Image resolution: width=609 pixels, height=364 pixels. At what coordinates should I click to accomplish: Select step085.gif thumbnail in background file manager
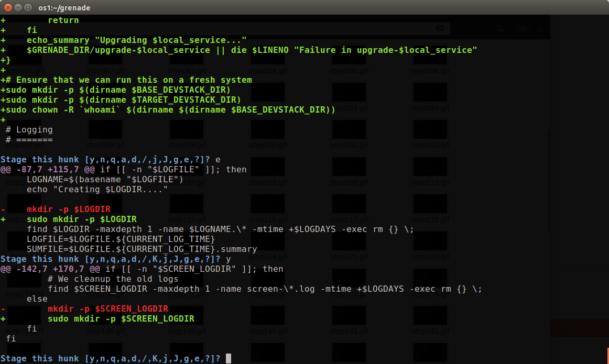(349, 55)
